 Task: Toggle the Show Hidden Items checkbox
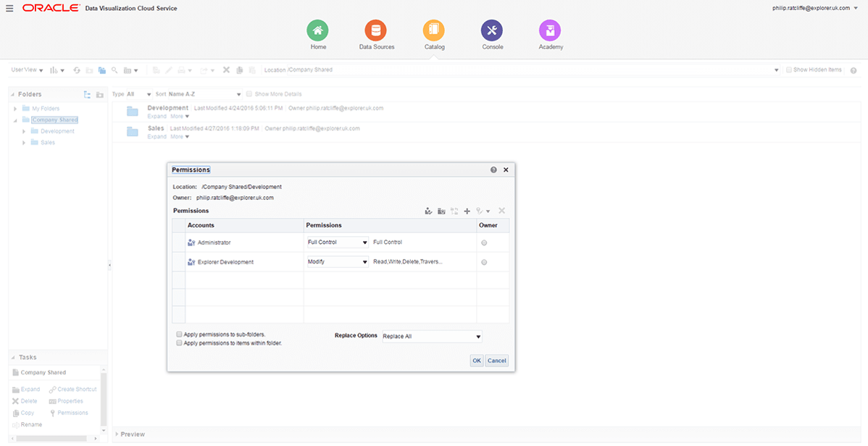click(x=789, y=70)
